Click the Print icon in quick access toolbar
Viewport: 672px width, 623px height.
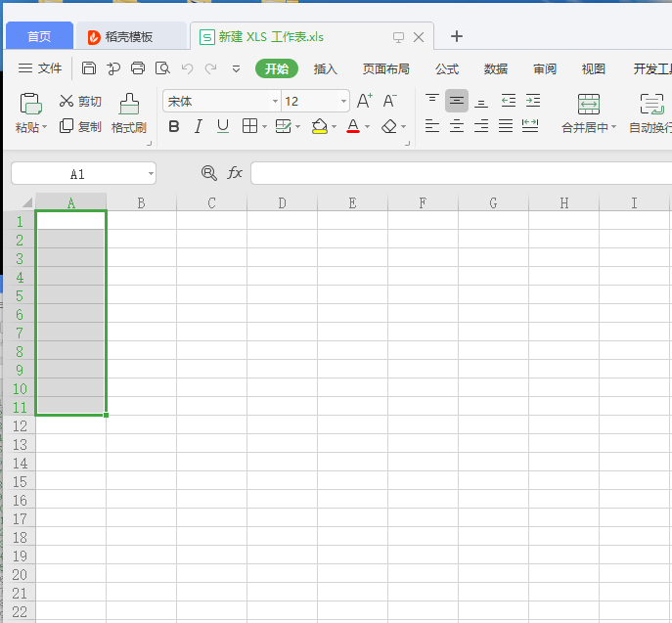tap(138, 68)
